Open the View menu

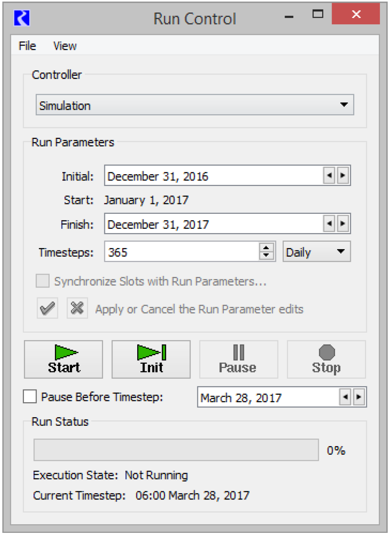[65, 46]
